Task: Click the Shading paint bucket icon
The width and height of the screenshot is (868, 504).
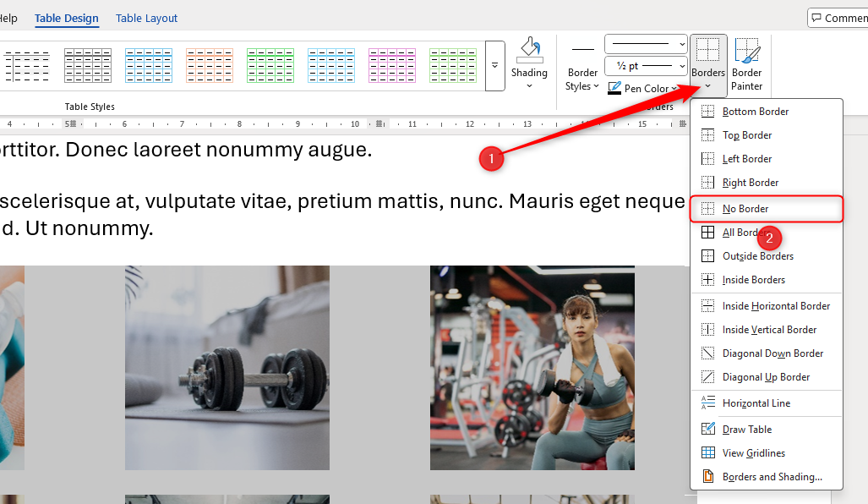Action: click(529, 51)
